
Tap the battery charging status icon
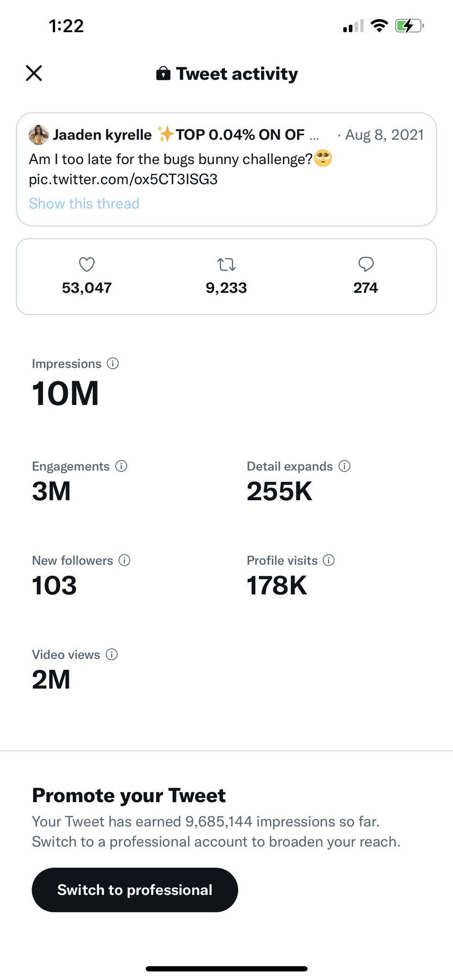(x=409, y=26)
